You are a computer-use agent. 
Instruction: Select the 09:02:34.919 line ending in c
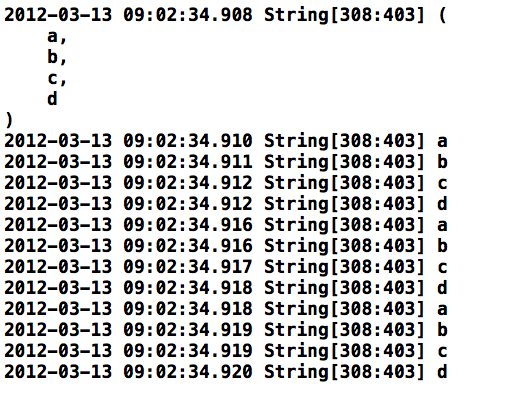coord(225,351)
